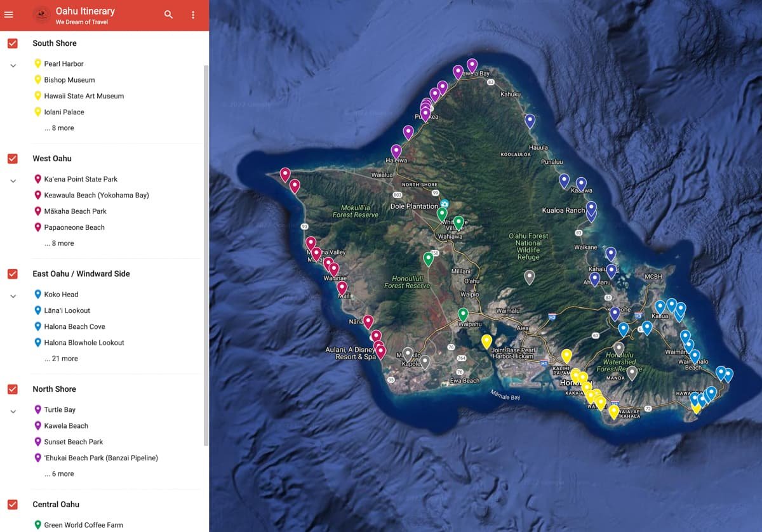The image size is (762, 532).
Task: Click the green pin beside Green World Coffee Farm
Action: pos(37,525)
